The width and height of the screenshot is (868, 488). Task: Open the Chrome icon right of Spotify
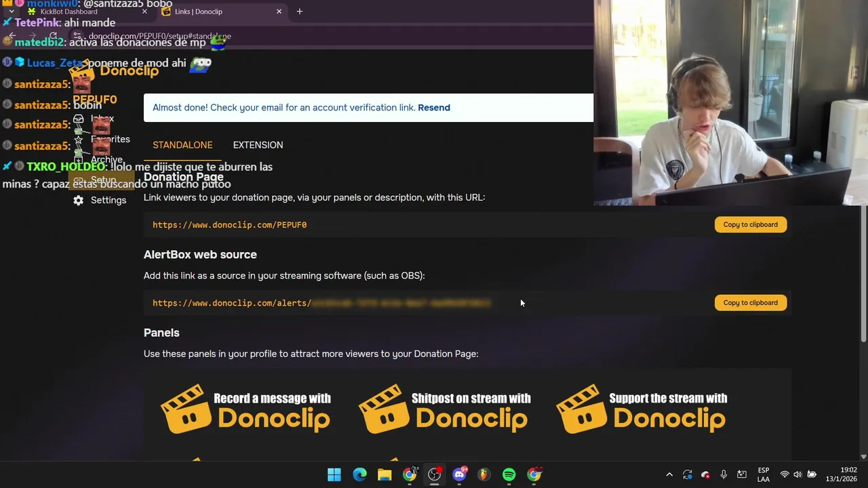click(534, 474)
